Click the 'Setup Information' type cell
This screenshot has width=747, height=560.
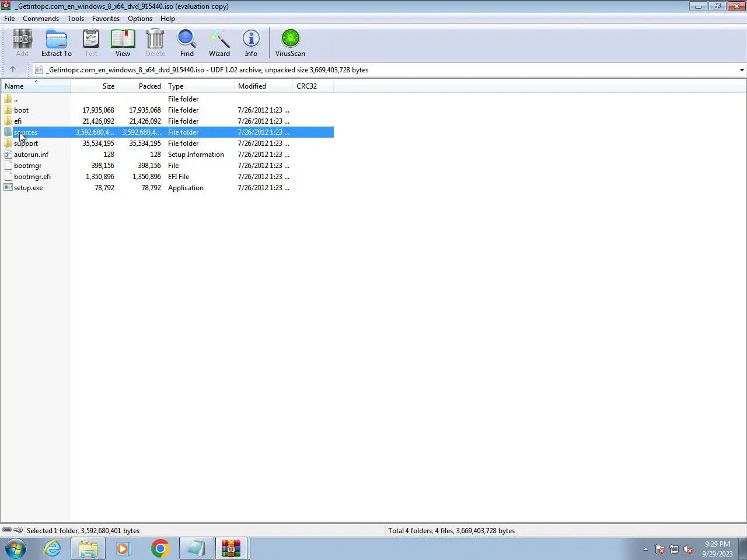pos(196,155)
